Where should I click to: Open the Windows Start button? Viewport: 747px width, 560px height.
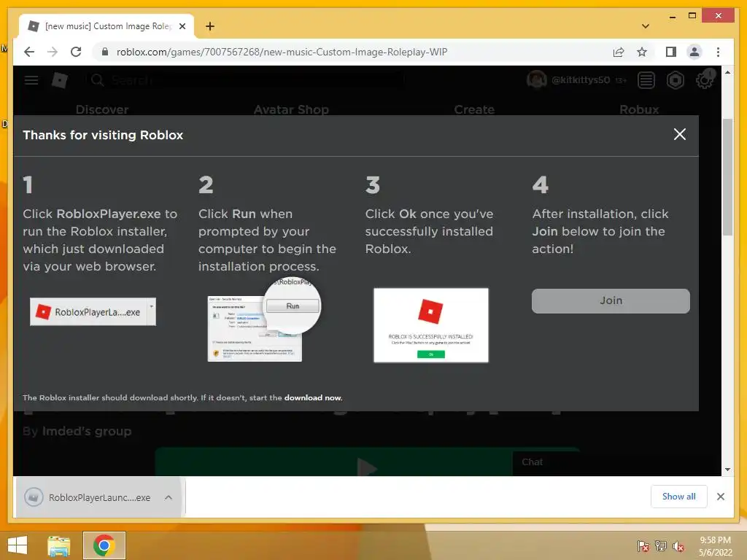[18, 545]
